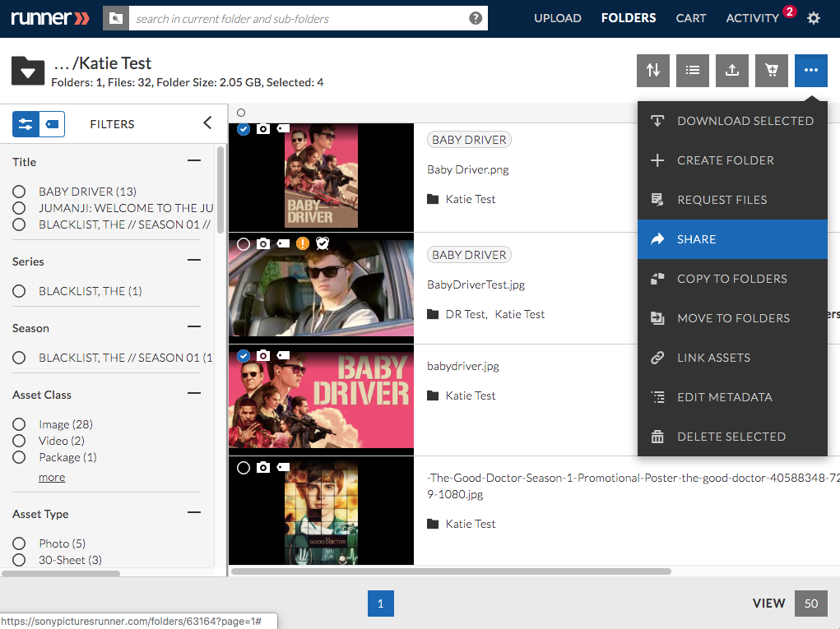Open the ACTIVITY navigation link
This screenshot has height=629, width=840.
click(x=752, y=18)
